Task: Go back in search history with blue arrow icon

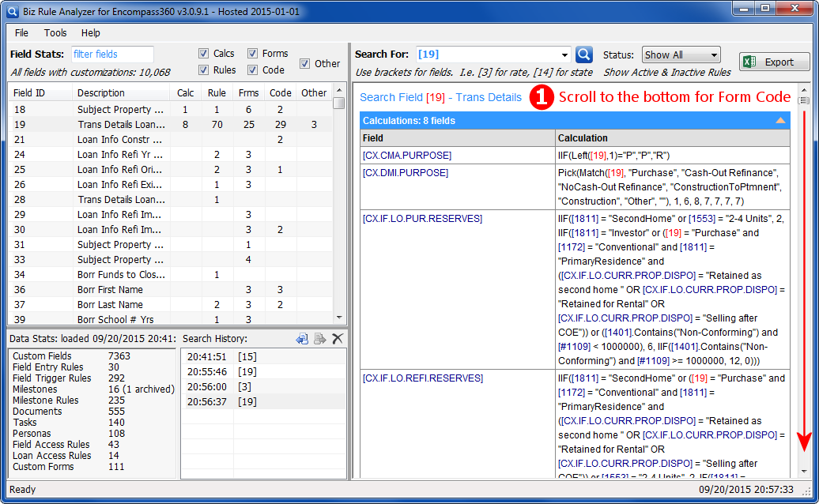Action: (x=302, y=339)
